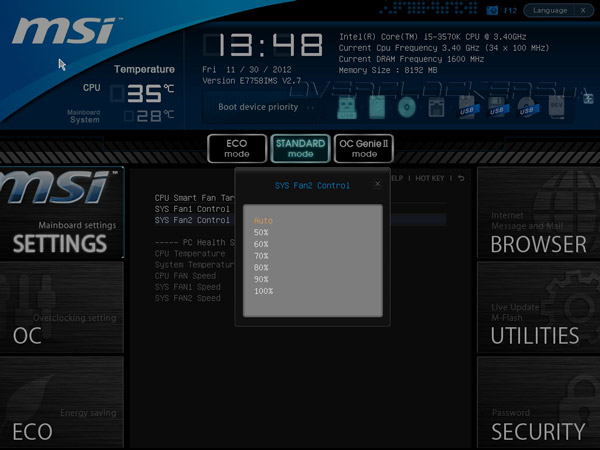The height and width of the screenshot is (450, 600).
Task: Choose 70% fan speed option
Action: 261,256
